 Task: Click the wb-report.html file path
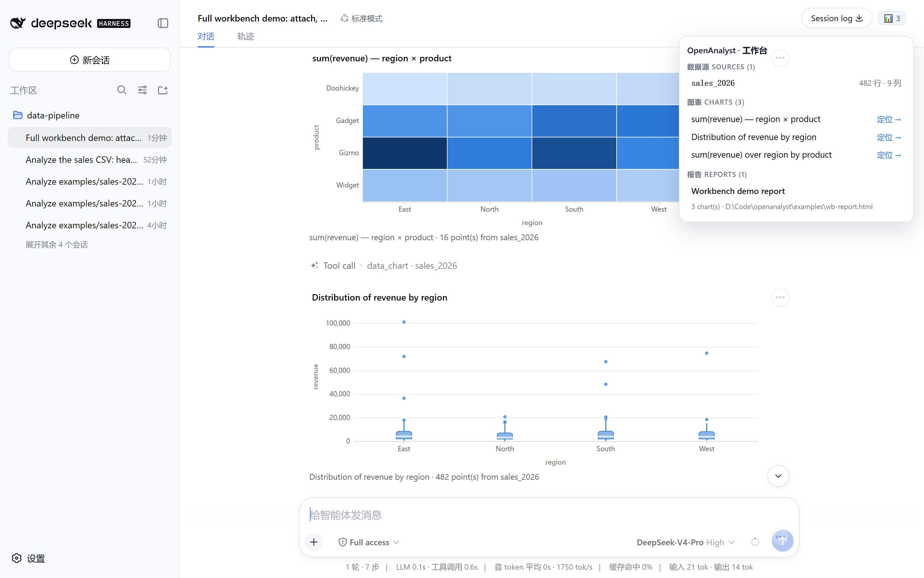(799, 206)
